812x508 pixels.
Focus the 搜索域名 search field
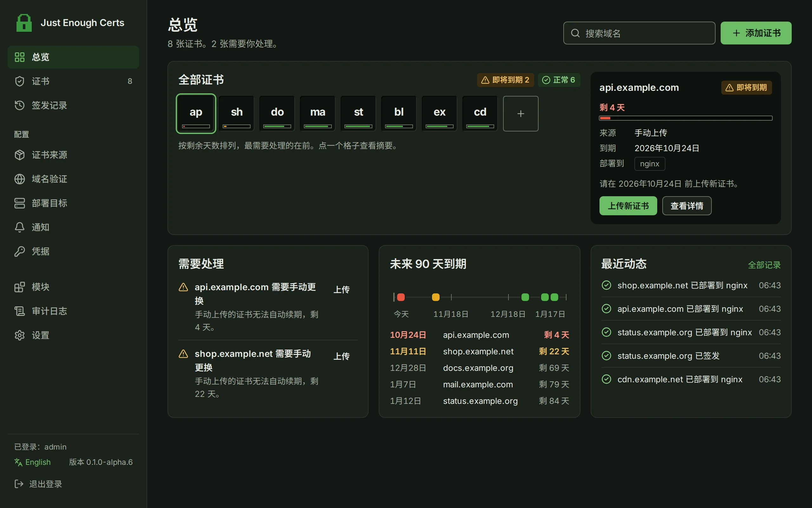[639, 33]
